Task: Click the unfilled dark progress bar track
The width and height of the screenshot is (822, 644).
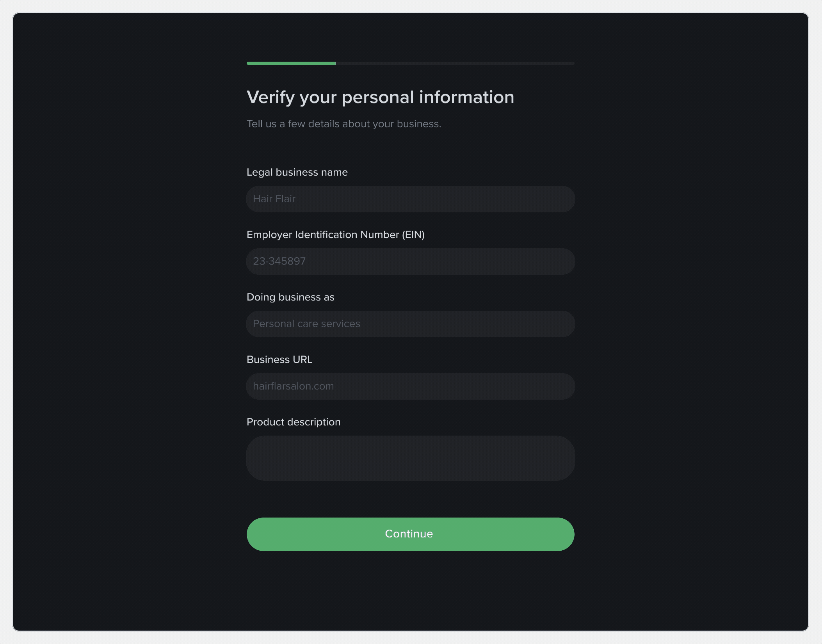Action: (x=455, y=63)
